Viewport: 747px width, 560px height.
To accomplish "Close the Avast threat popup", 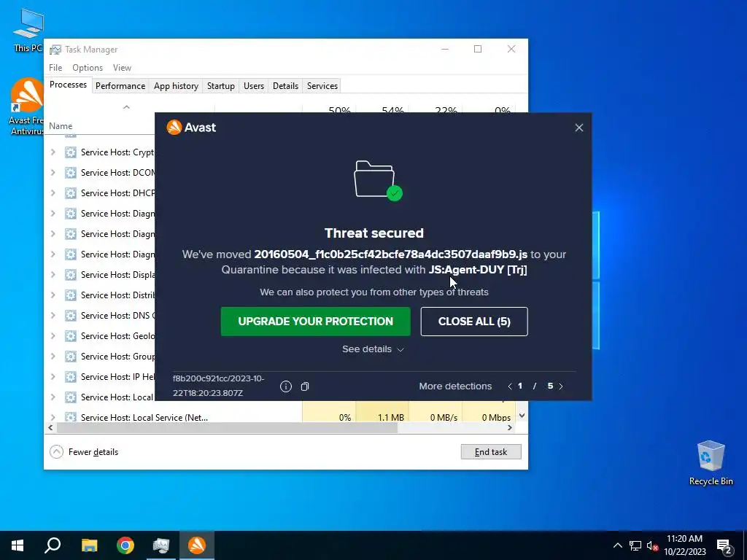I will click(x=578, y=128).
